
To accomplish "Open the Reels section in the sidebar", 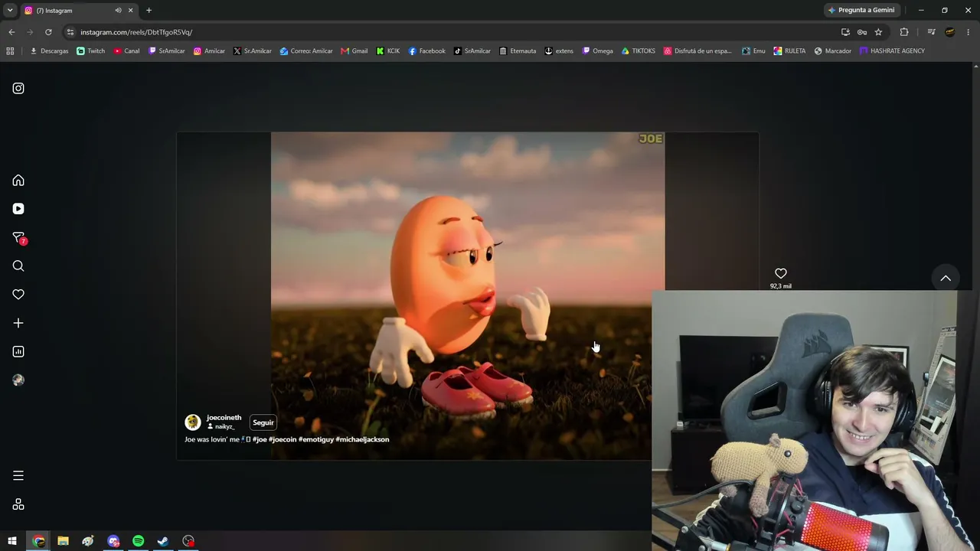I will 18,209.
